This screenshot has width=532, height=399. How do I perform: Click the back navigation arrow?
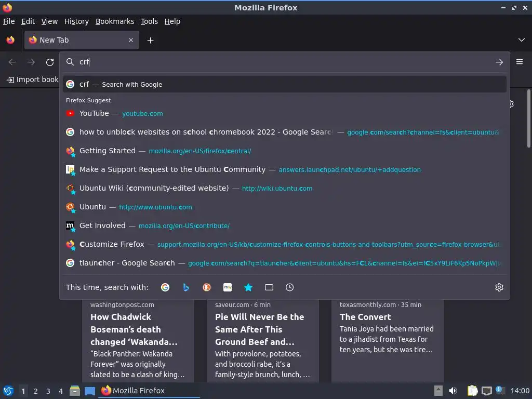tap(12, 62)
